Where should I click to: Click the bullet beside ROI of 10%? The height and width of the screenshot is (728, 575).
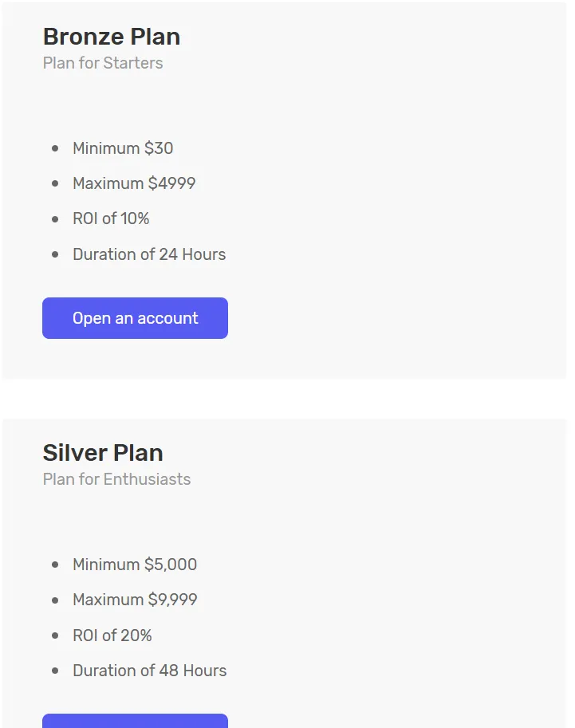coord(55,218)
